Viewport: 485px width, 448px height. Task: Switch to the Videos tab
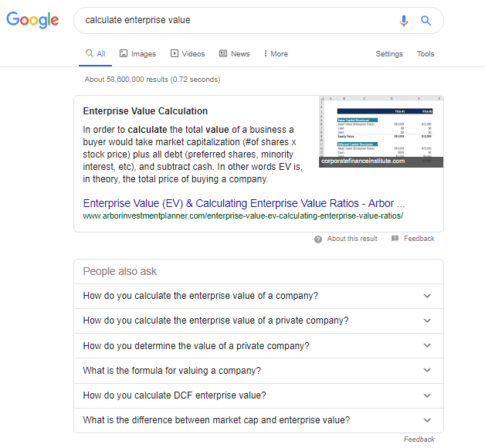[x=188, y=54]
